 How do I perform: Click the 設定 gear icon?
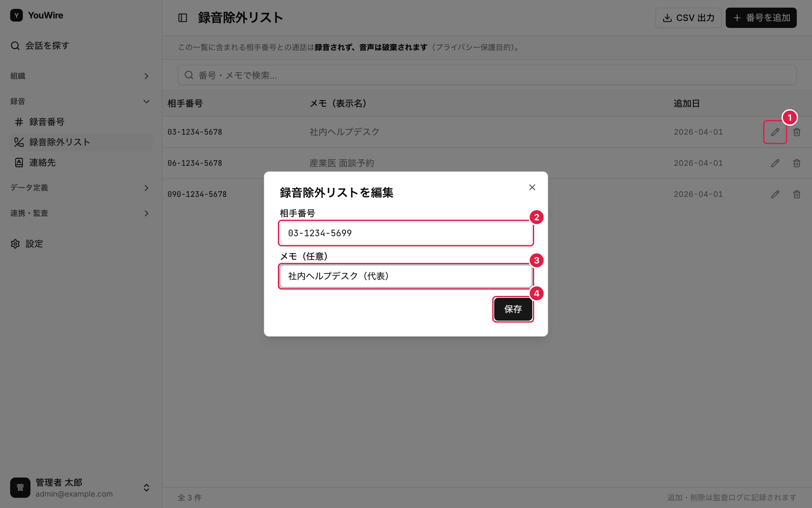(x=15, y=244)
